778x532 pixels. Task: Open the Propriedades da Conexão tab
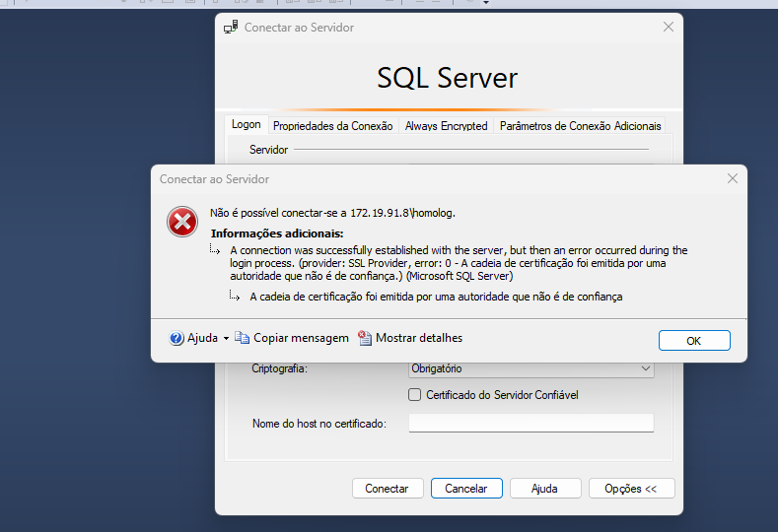point(332,126)
